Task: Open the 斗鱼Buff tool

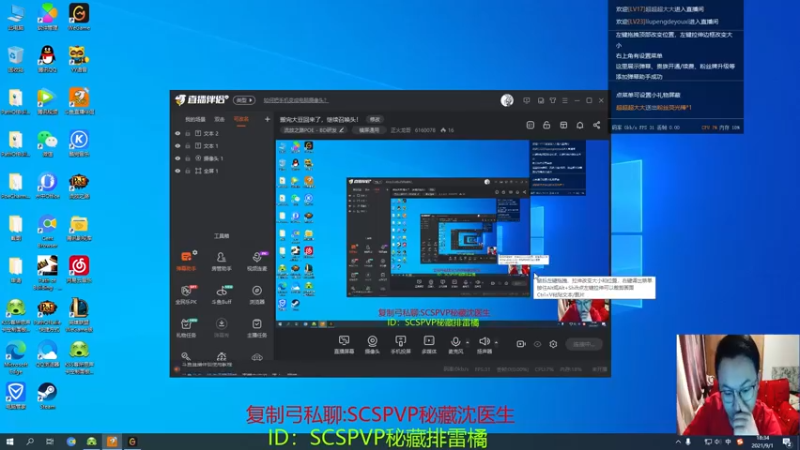Action: pos(221,294)
